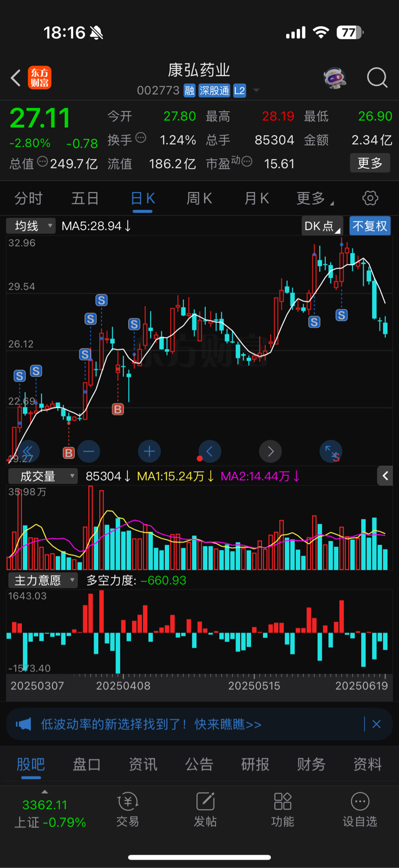Expand stock title dropdown arrow
Viewport: 399px width, 868px height.
[x=256, y=91]
